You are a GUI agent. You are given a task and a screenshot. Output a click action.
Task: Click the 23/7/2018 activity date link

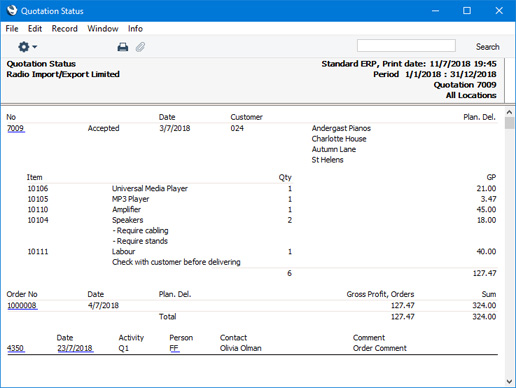tap(75, 348)
